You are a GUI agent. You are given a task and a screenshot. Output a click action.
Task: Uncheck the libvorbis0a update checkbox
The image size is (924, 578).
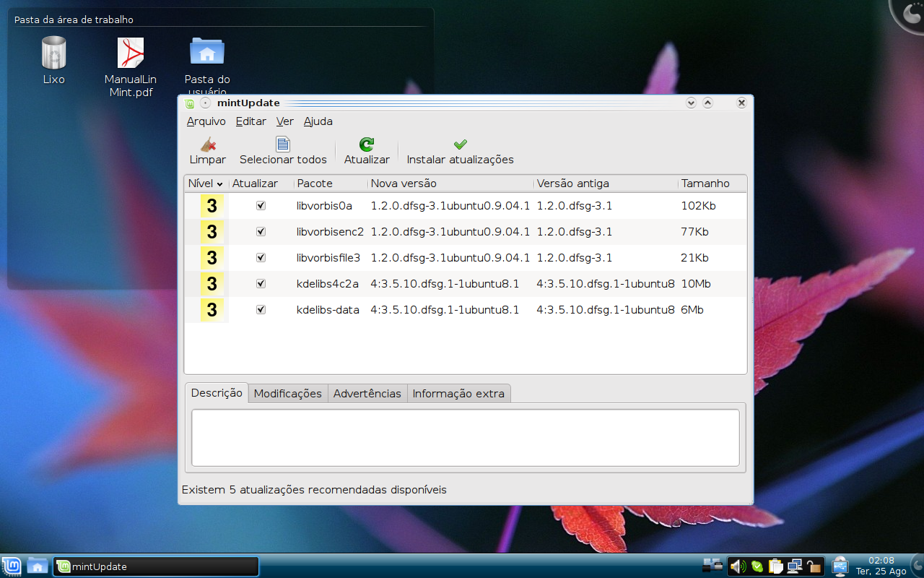click(261, 206)
